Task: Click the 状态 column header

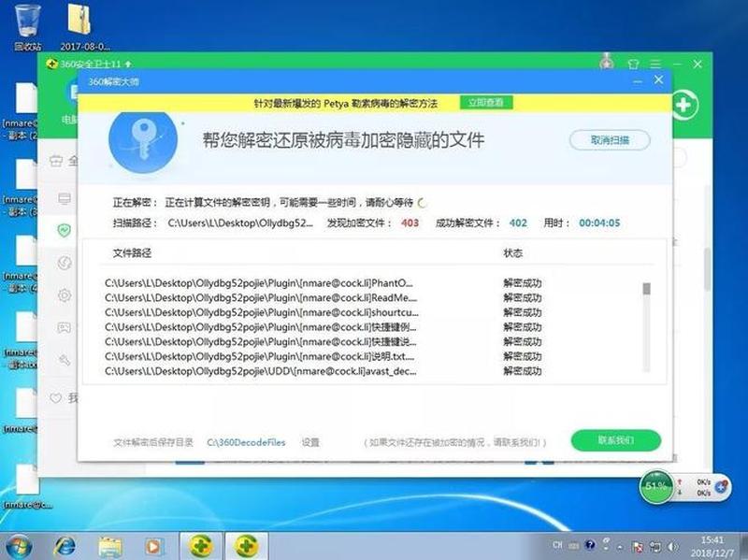Action: point(512,253)
